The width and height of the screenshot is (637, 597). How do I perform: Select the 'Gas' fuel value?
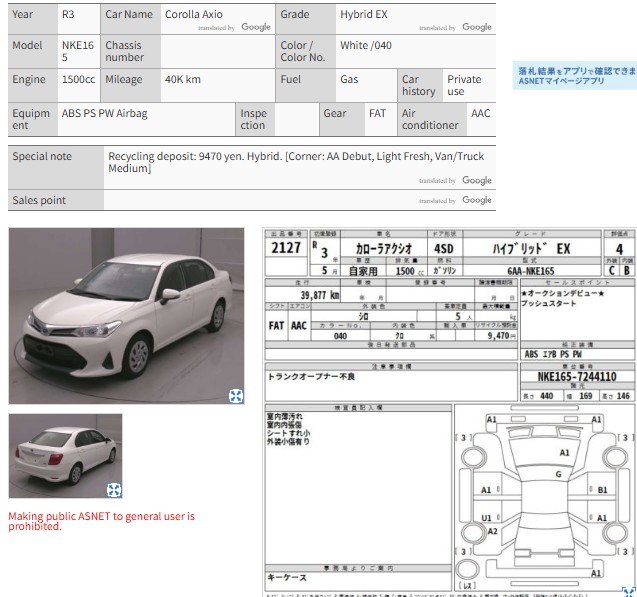point(349,79)
